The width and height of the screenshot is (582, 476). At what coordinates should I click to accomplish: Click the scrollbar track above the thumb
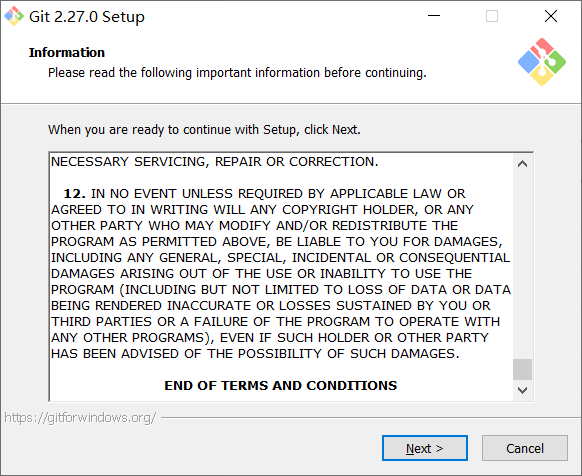tap(522, 266)
